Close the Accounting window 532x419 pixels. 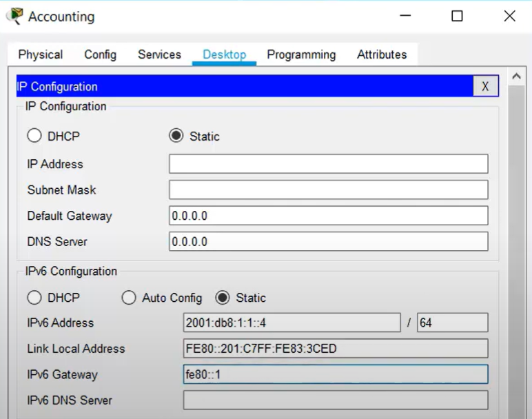510,16
